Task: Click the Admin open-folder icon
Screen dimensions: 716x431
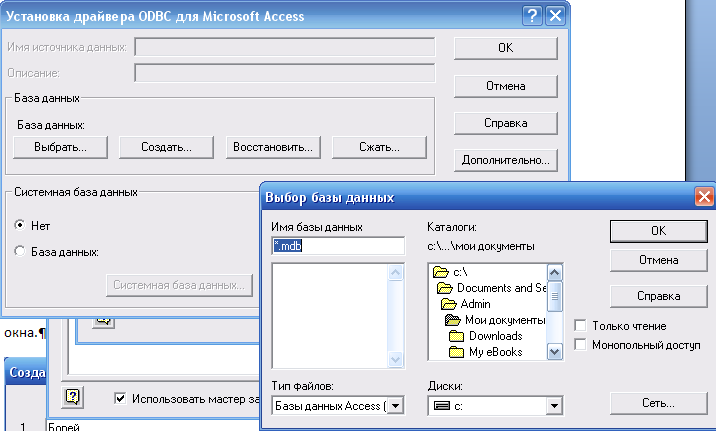Action: click(x=449, y=304)
